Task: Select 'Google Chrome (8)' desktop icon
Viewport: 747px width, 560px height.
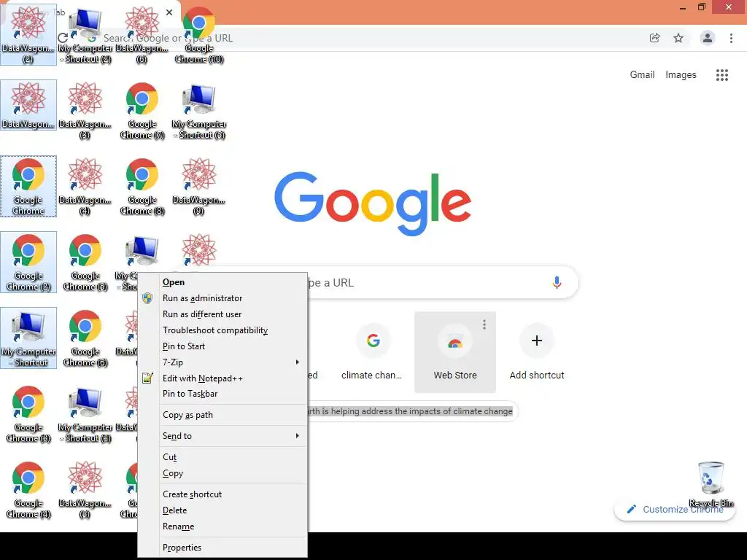Action: [x=142, y=186]
